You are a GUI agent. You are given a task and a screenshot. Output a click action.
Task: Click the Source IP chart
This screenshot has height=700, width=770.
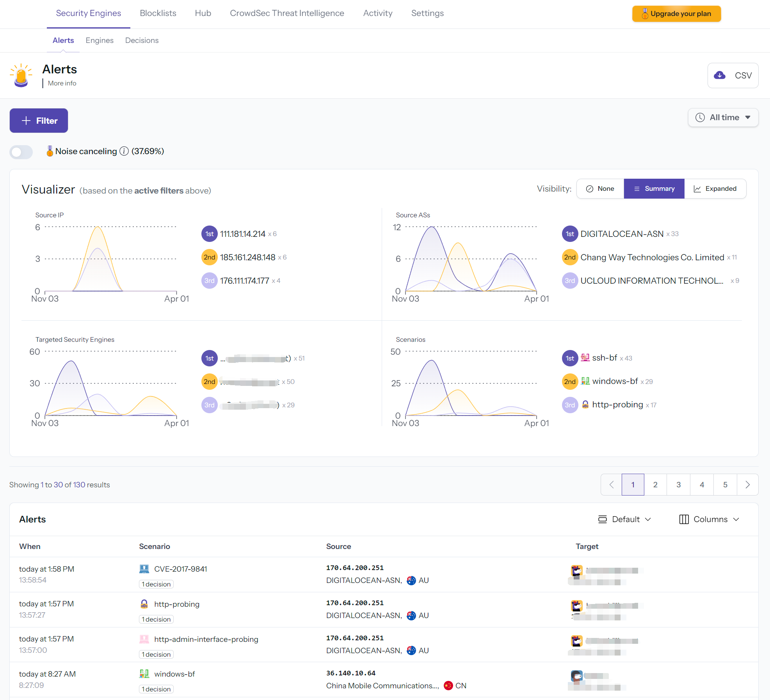coord(110,259)
